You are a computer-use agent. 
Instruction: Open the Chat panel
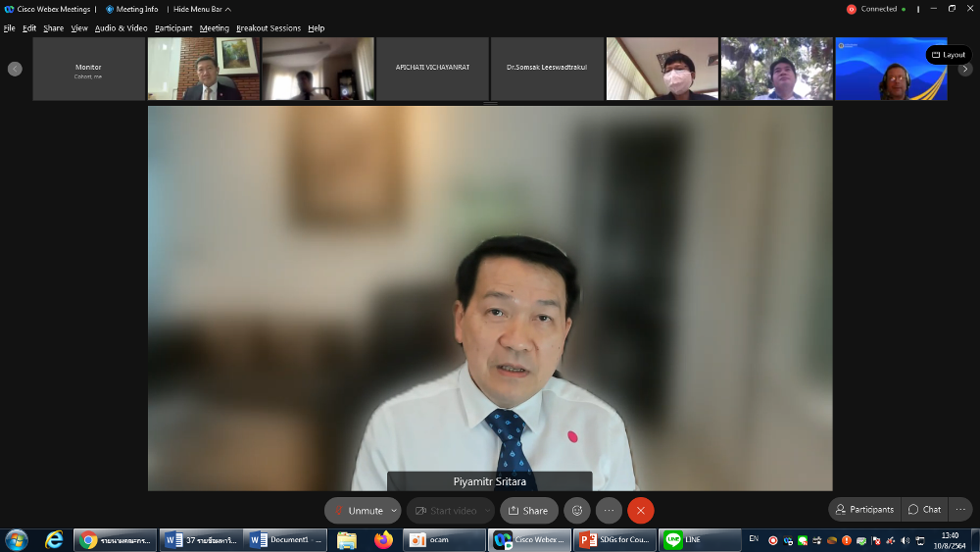click(x=924, y=510)
